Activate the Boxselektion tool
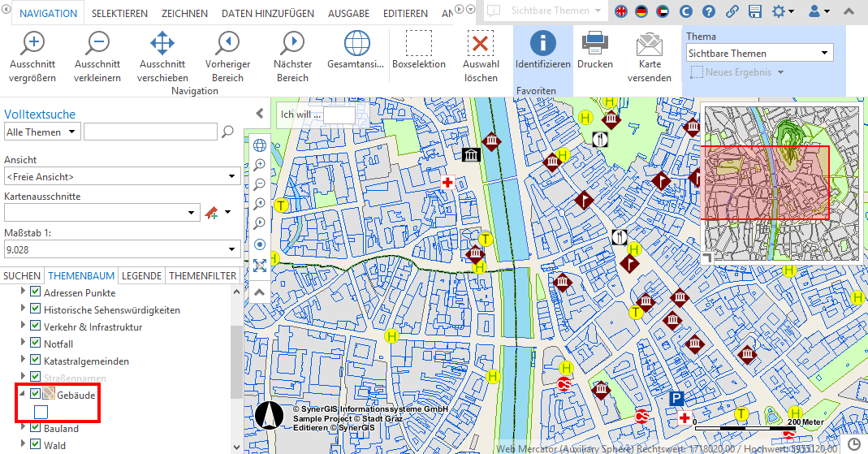This screenshot has width=868, height=454. click(419, 50)
